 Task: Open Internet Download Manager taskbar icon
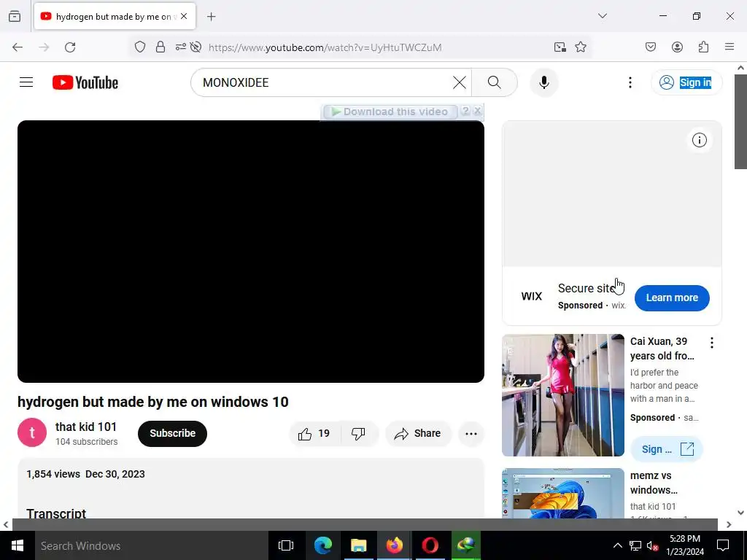coord(465,545)
